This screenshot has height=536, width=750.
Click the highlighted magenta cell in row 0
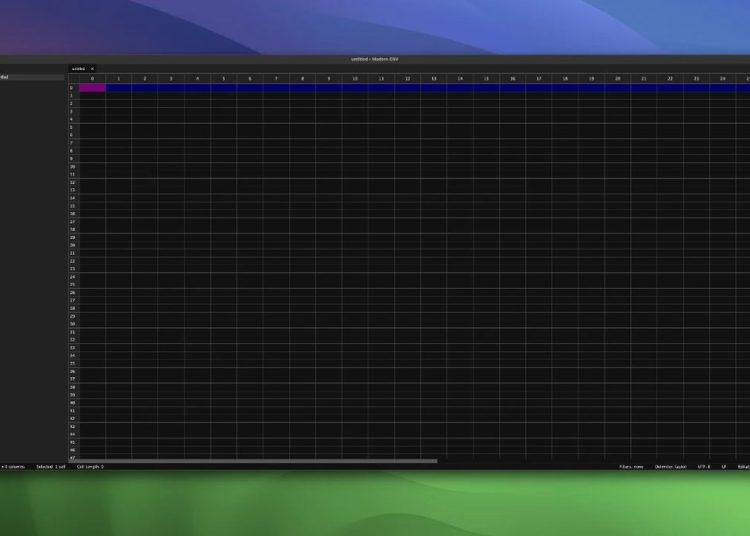pos(92,88)
